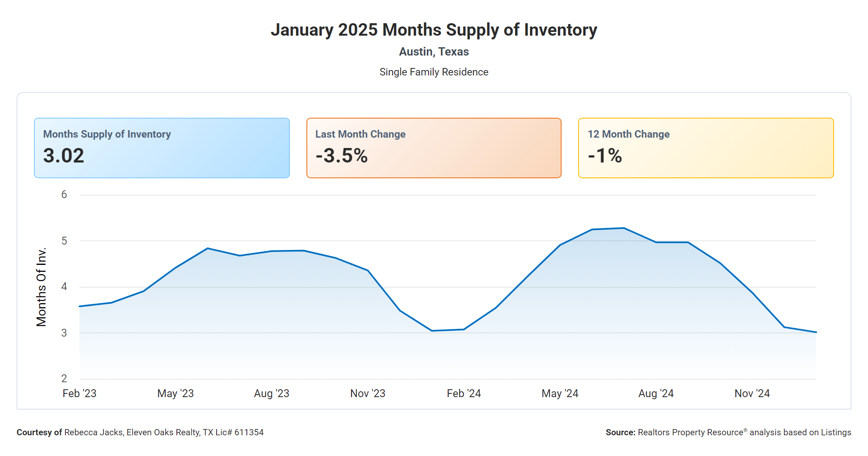Click the -3.5% change value
Screen dimensions: 868x456
point(342,156)
